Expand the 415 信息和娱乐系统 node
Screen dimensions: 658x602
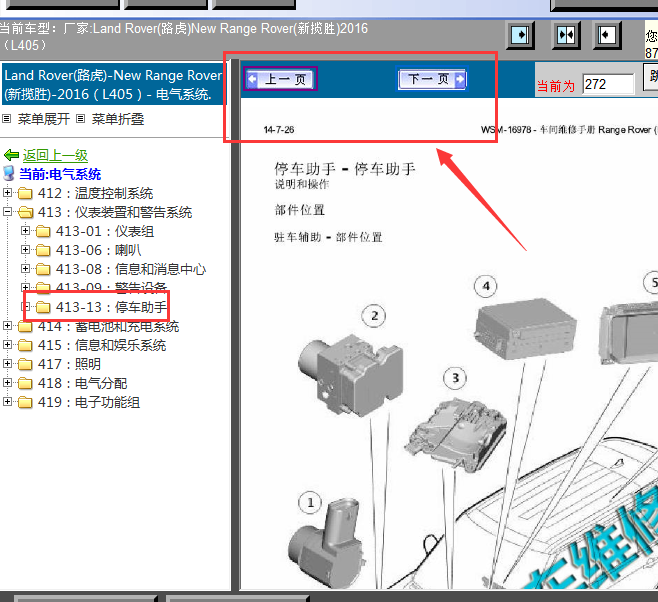[7, 345]
